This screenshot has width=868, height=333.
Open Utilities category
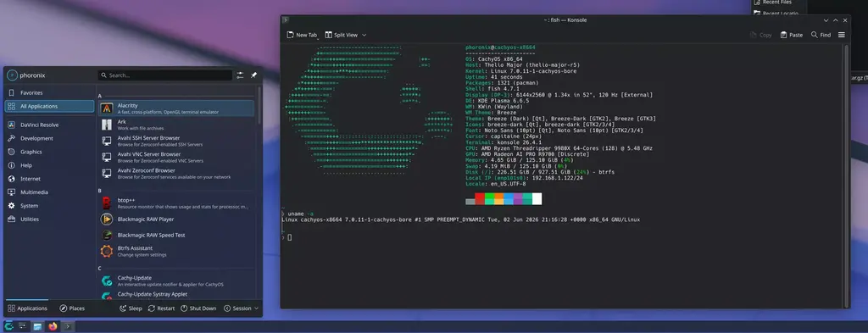tap(49, 219)
